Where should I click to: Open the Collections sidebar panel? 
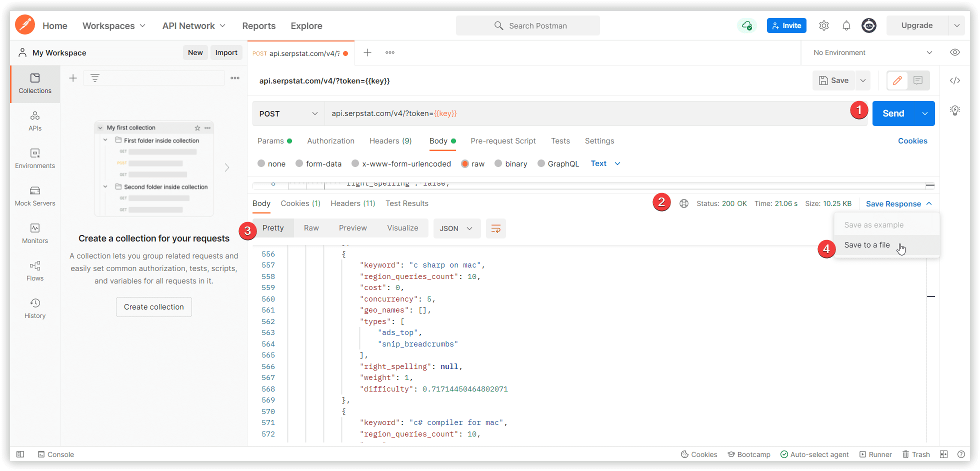tap(35, 83)
